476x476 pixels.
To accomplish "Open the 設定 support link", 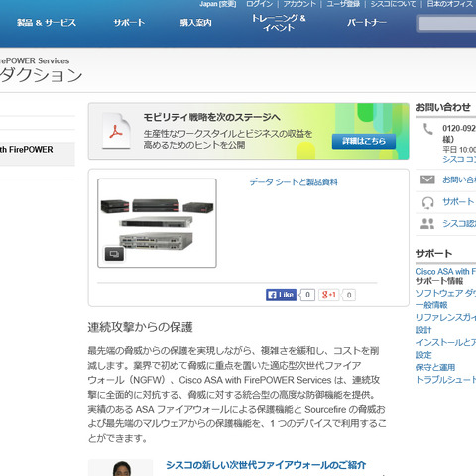I will point(423,355).
